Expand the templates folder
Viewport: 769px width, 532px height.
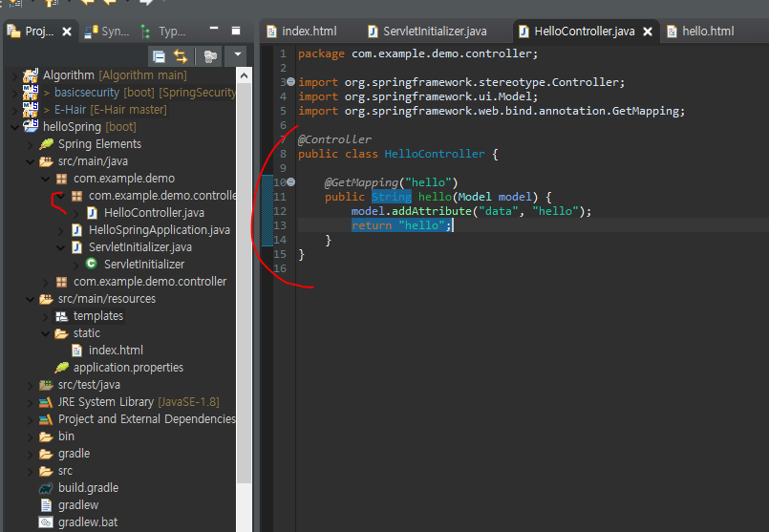coord(45,316)
